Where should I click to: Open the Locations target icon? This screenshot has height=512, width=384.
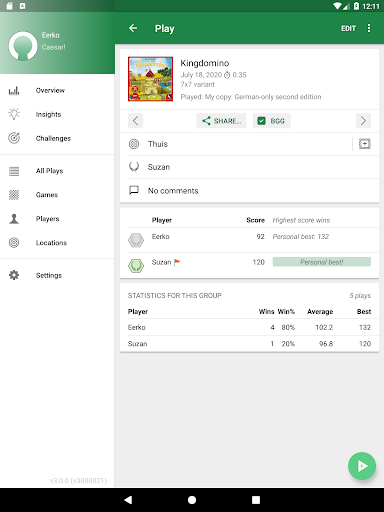tap(14, 242)
